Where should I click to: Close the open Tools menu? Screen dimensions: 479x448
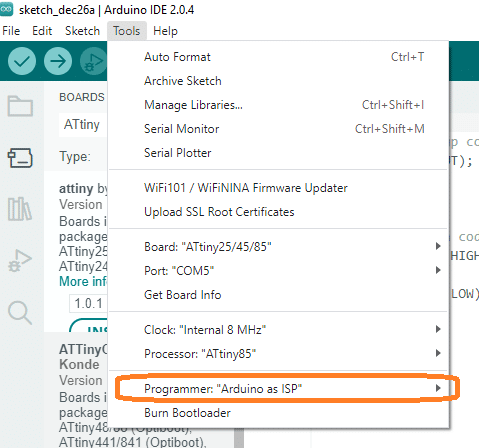127,31
